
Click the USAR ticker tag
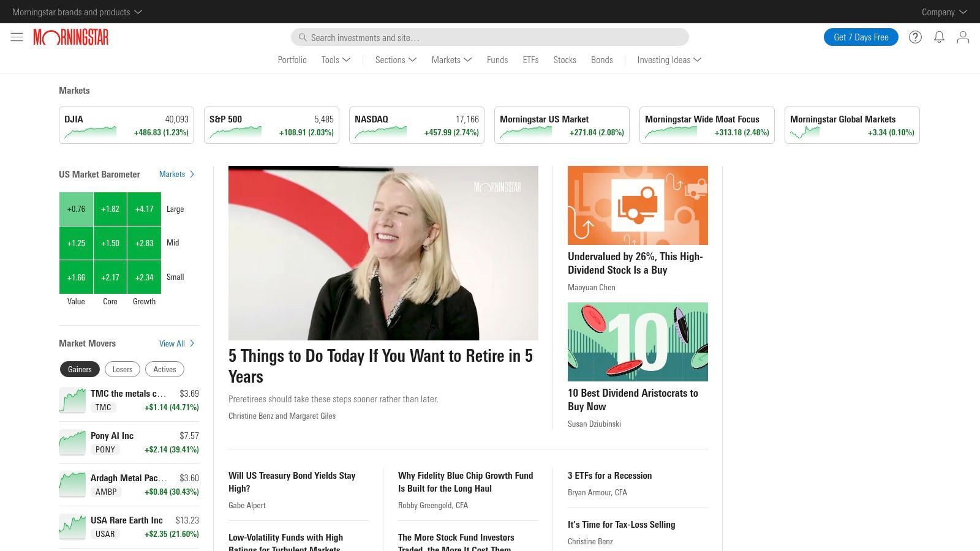pyautogui.click(x=105, y=534)
